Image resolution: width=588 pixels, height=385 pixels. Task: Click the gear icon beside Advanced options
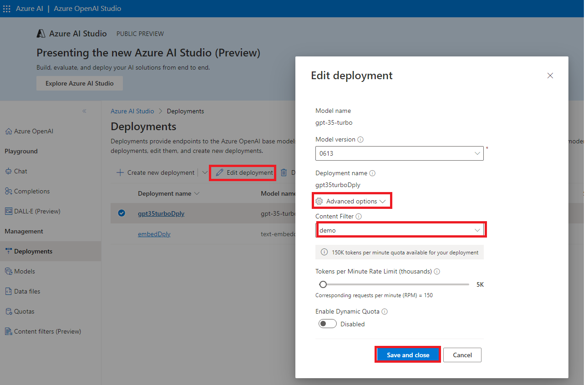[x=319, y=201]
